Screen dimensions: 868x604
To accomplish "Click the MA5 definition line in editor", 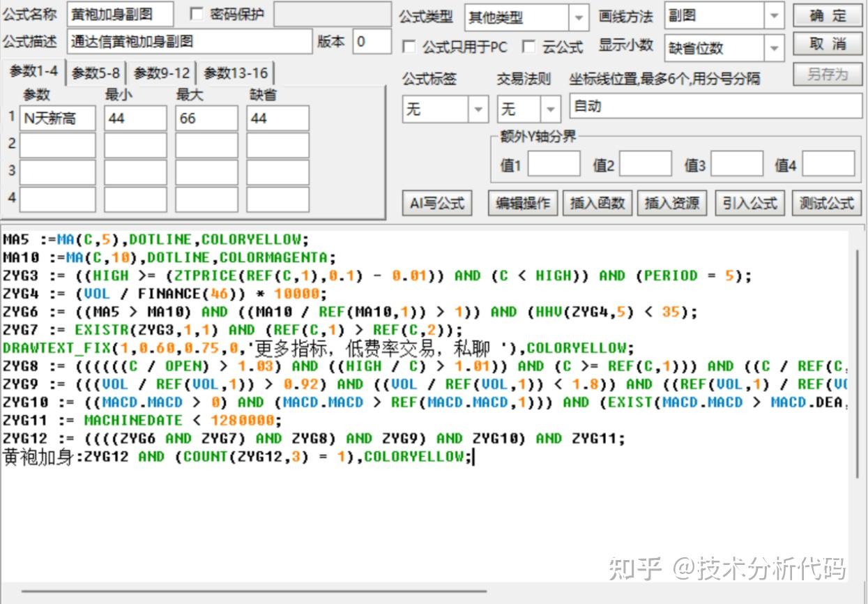I will (155, 239).
